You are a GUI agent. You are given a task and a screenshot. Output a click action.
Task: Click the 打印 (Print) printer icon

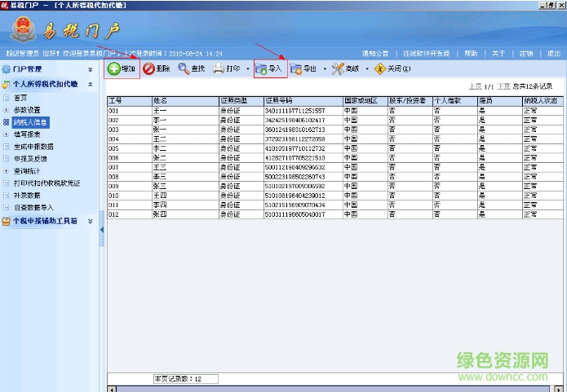[219, 69]
